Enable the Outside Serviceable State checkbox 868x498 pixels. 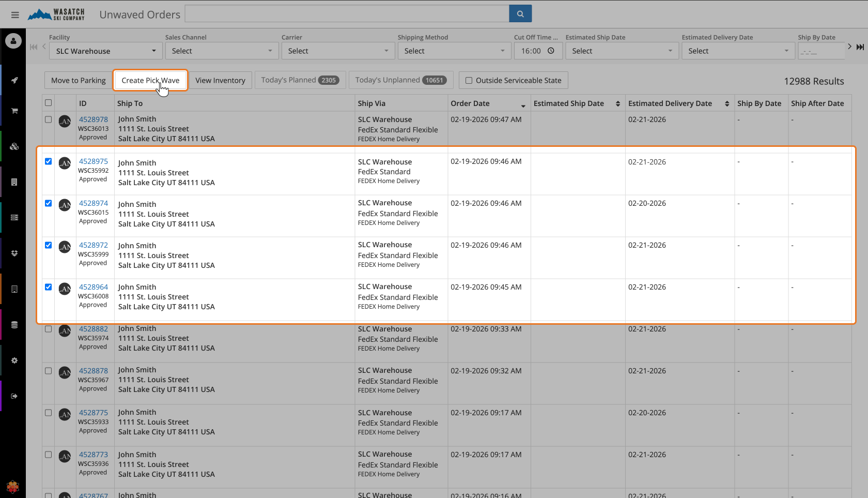tap(469, 81)
